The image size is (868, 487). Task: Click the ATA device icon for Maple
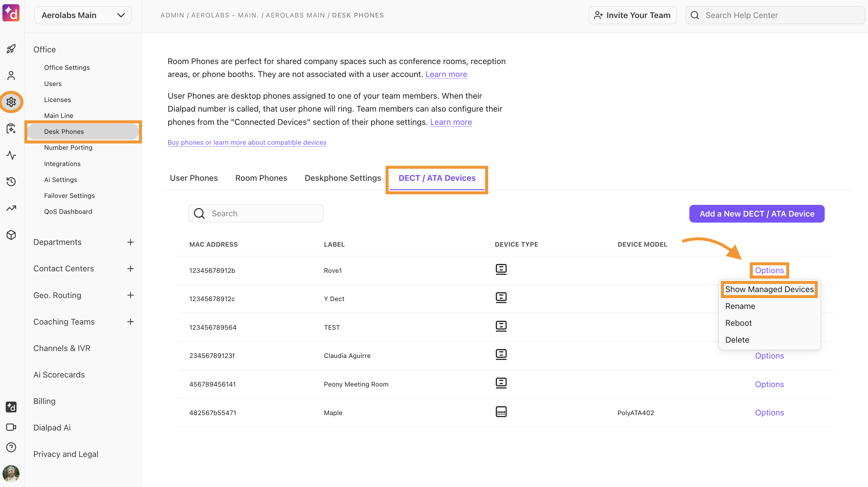(501, 411)
